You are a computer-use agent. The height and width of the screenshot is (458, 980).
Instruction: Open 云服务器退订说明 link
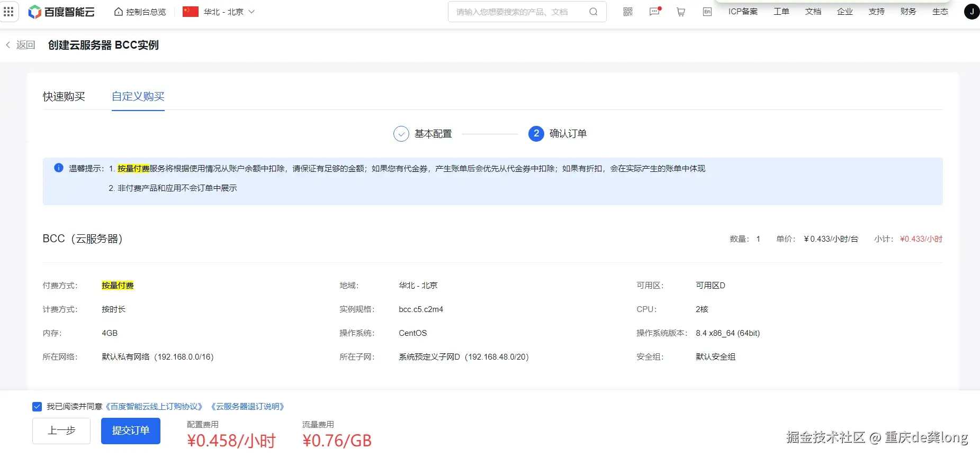click(248, 407)
